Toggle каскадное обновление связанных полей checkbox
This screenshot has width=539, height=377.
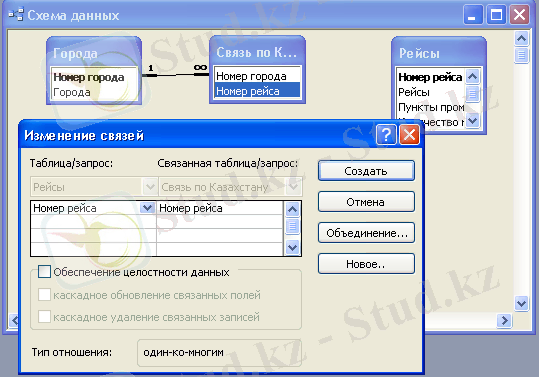point(44,295)
